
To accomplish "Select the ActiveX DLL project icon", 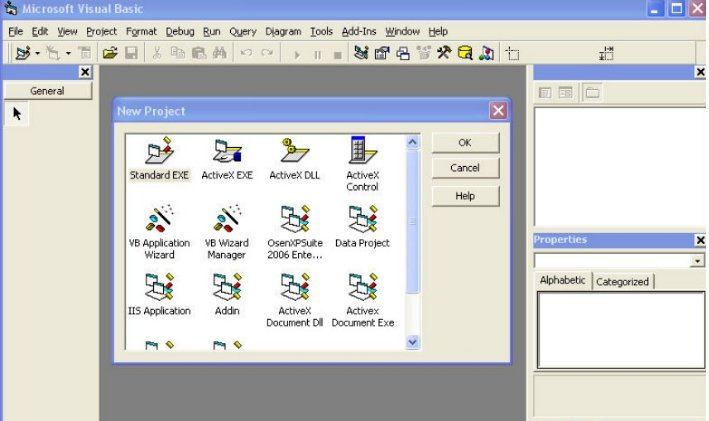I will tap(294, 151).
